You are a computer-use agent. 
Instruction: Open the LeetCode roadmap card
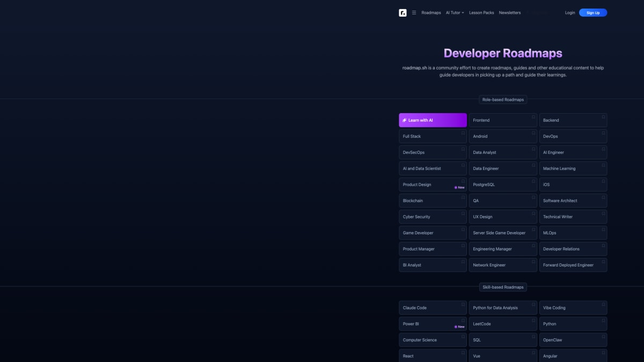click(x=503, y=324)
